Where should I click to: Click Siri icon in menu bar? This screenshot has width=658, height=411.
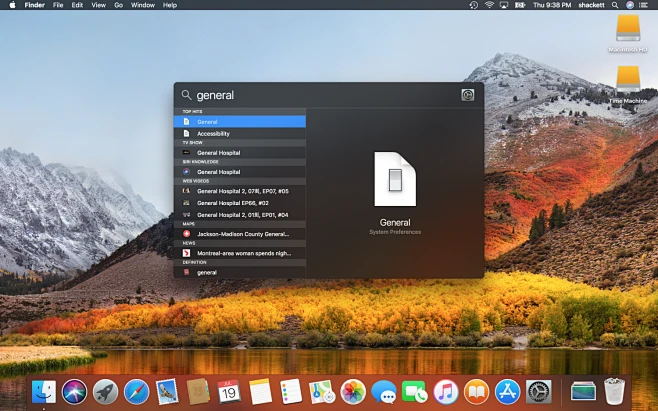point(630,5)
